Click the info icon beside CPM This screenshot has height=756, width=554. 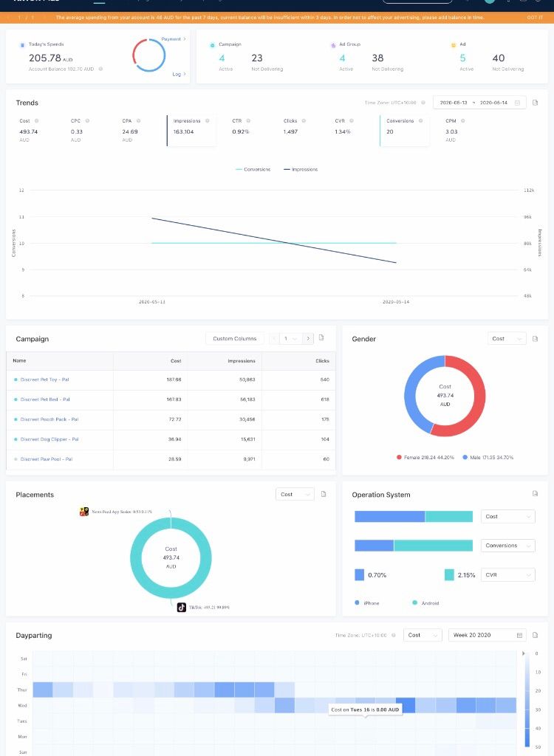pos(463,121)
